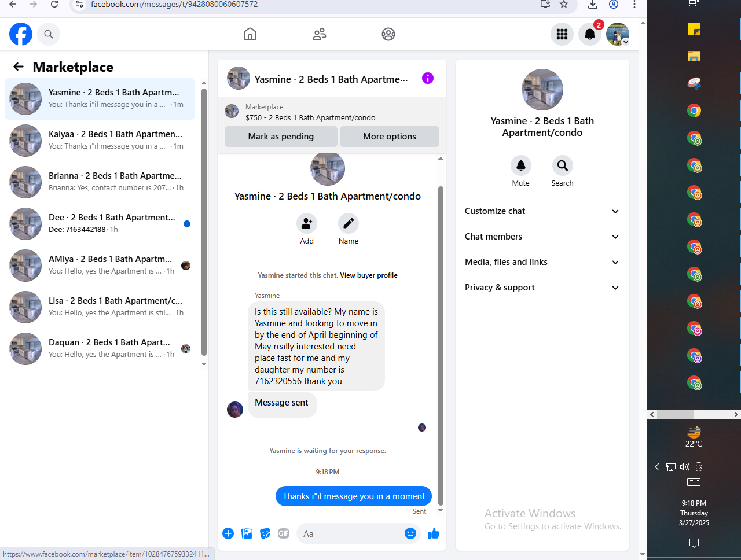Image resolution: width=741 pixels, height=560 pixels.
Task: Open the touch keyboard tray icon
Action: pyautogui.click(x=694, y=482)
